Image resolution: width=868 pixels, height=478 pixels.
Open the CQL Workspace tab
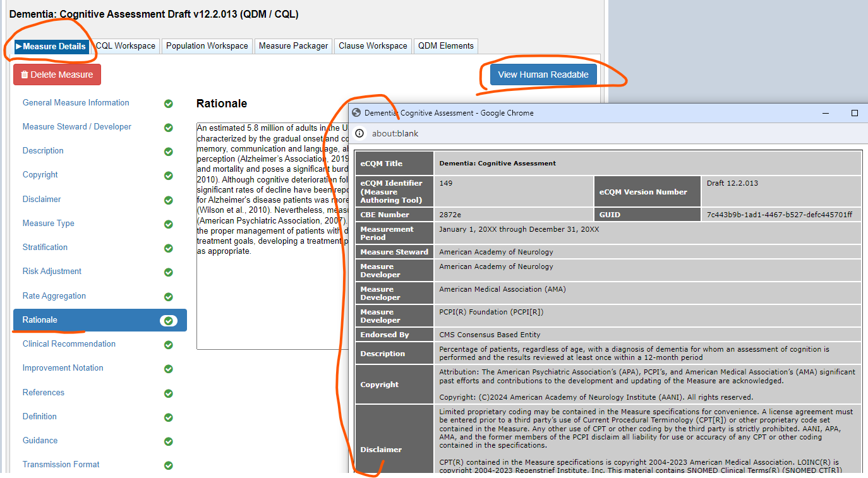pos(125,46)
